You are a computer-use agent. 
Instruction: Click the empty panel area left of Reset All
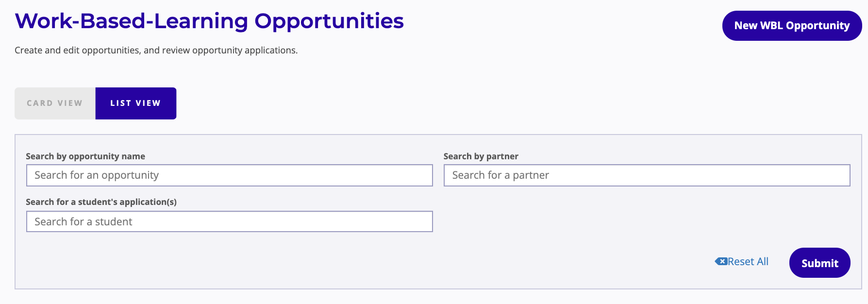pyautogui.click(x=437, y=262)
